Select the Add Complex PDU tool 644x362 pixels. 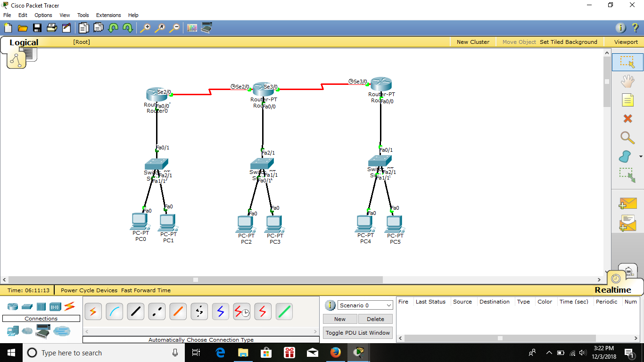point(627,222)
